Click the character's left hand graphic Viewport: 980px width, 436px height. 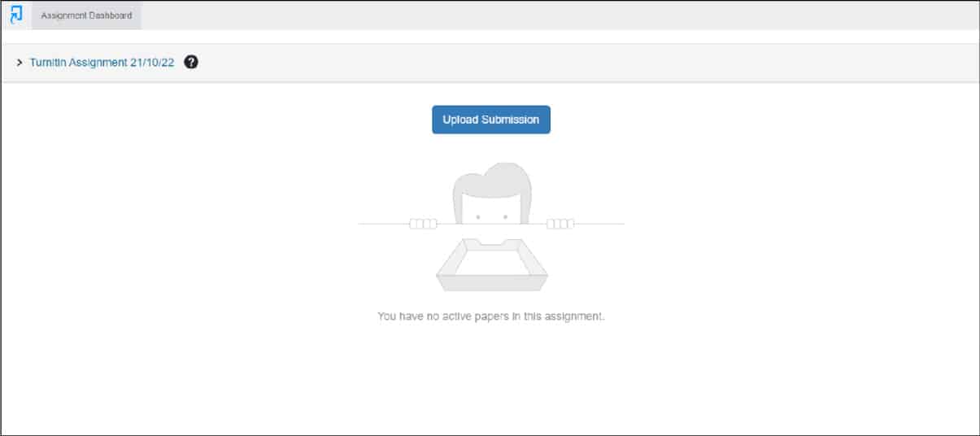coord(423,224)
